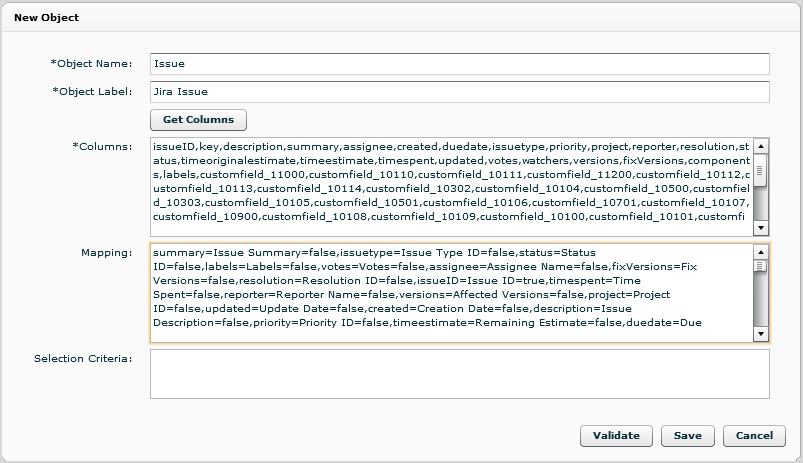Click Columns text area scroll down arrow
803x463 pixels.
pos(761,228)
